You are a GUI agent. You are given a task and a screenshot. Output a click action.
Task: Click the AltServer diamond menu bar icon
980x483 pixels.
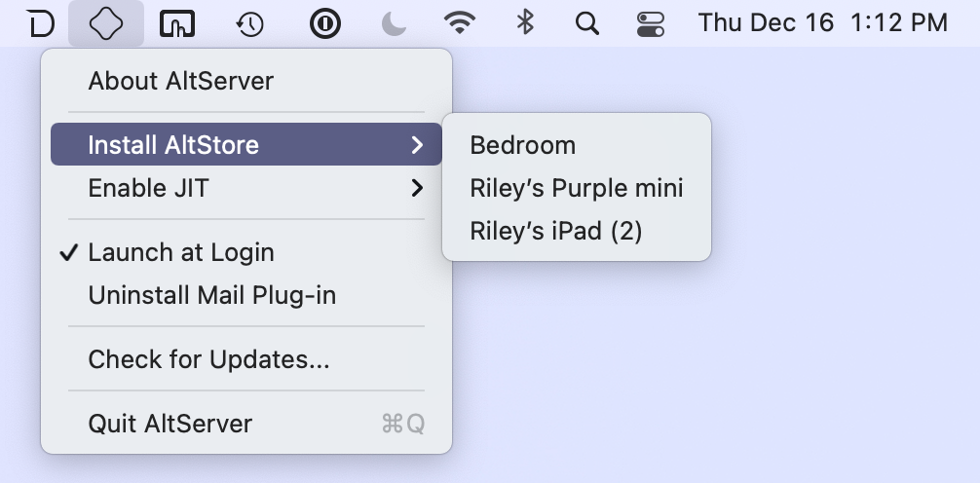106,23
